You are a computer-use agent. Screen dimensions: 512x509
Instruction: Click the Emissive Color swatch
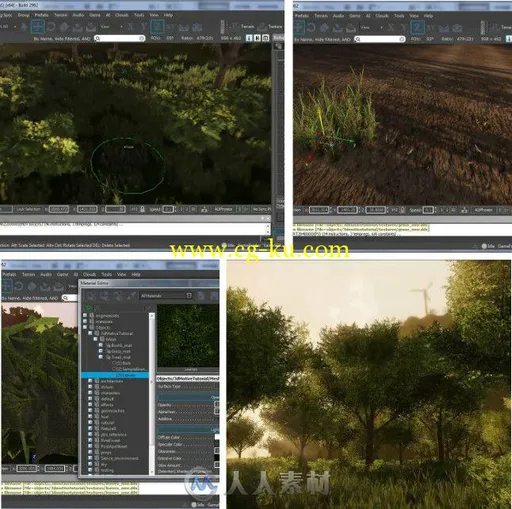[217, 458]
